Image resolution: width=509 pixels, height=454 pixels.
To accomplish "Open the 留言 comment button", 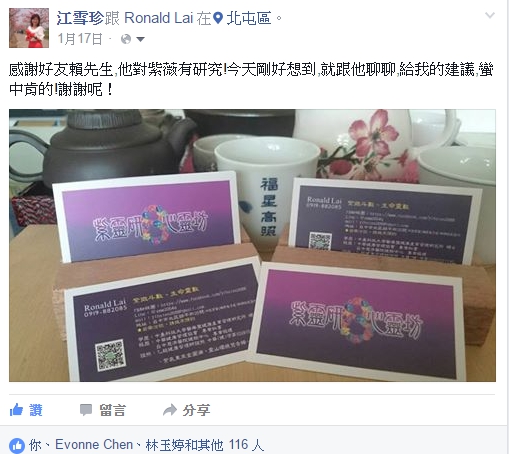I will pos(113,410).
